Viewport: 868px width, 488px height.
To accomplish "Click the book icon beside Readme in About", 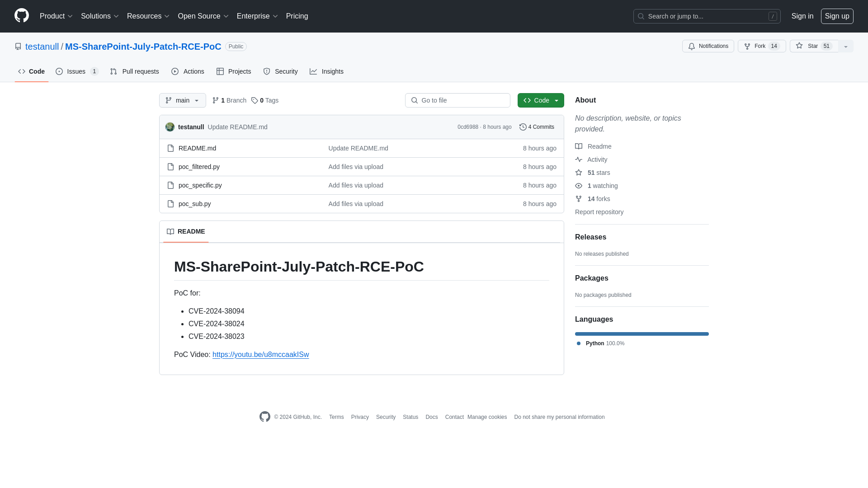I will [x=579, y=146].
